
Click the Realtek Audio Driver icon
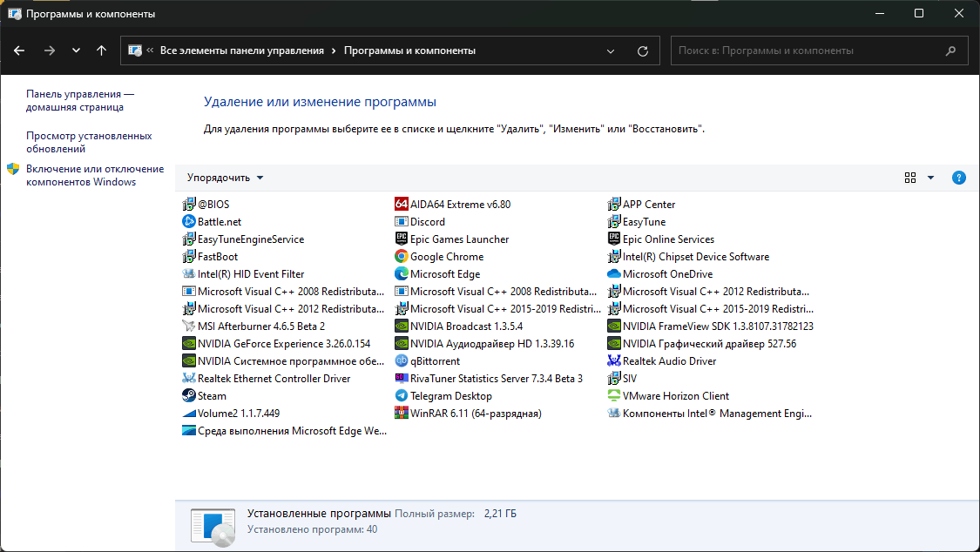[x=614, y=361]
